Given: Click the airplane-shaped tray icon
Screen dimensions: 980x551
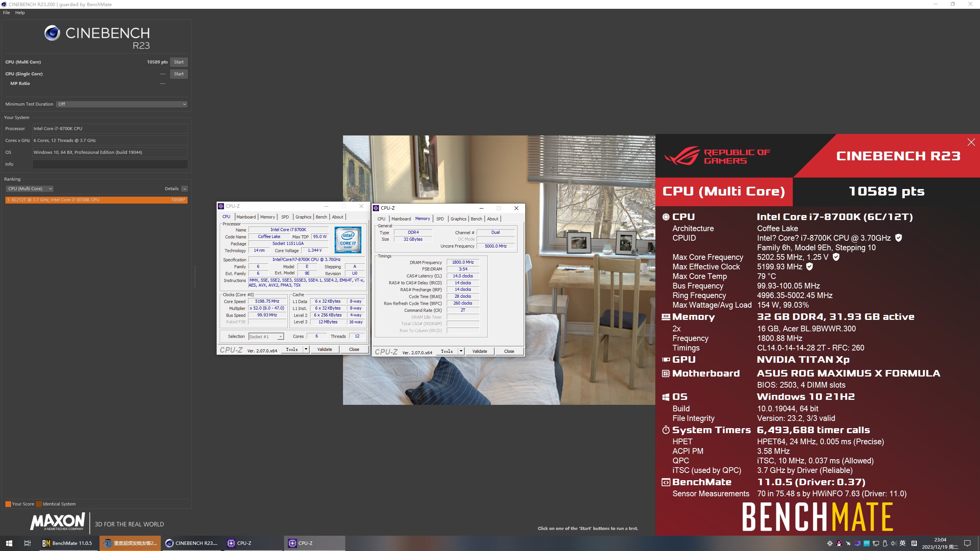Looking at the screenshot, I should coord(848,543).
